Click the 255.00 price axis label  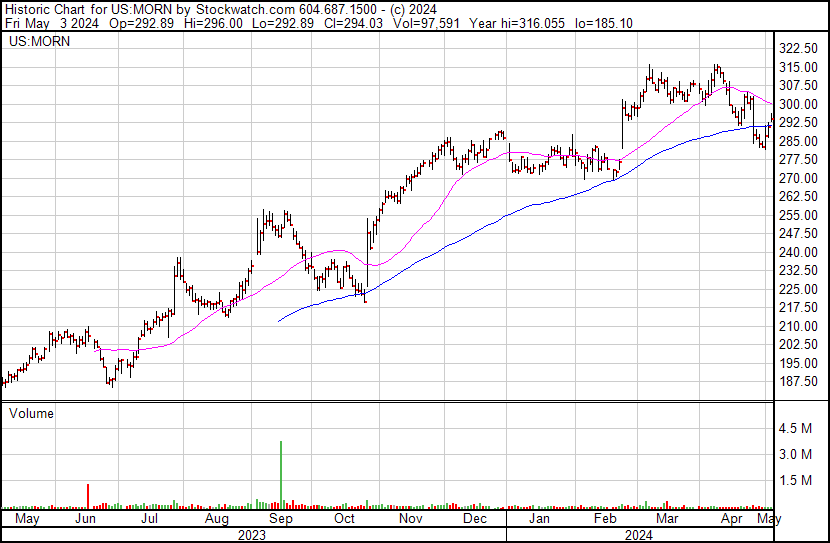tap(802, 215)
